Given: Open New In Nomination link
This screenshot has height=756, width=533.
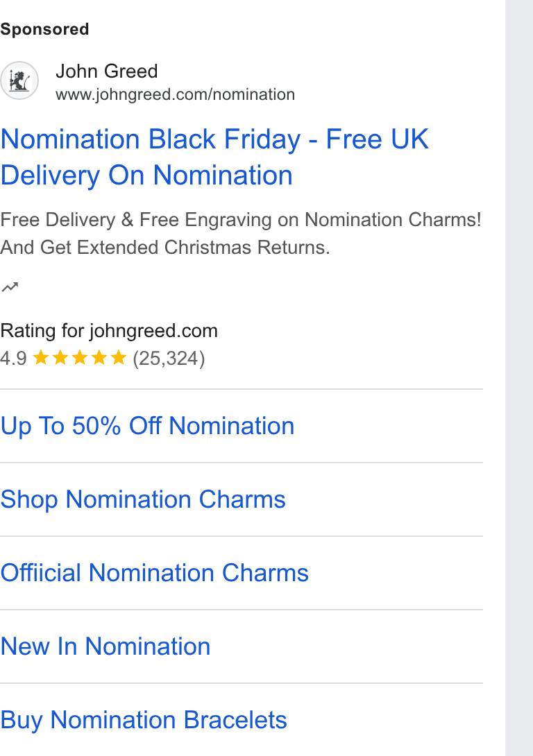Looking at the screenshot, I should pyautogui.click(x=105, y=646).
